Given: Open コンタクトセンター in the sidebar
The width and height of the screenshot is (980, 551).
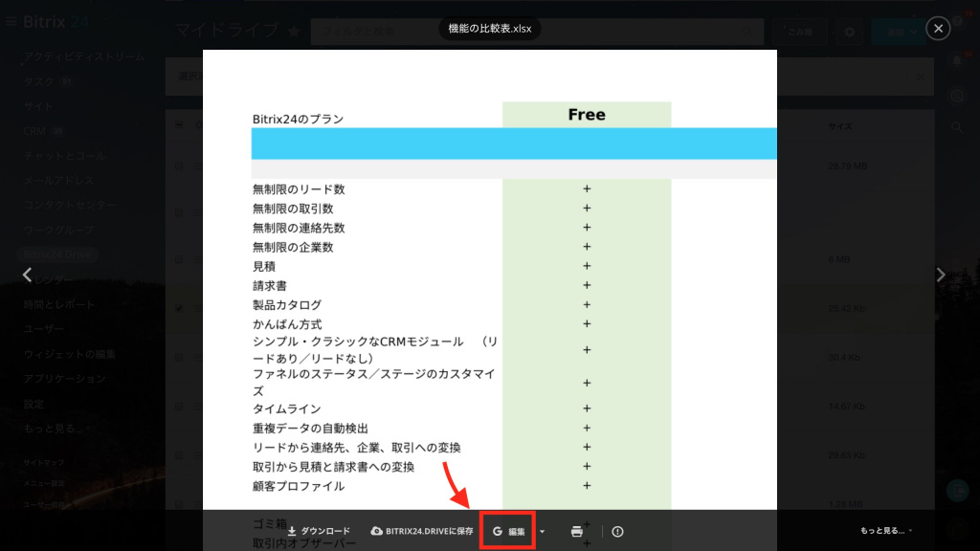Looking at the screenshot, I should coord(69,205).
